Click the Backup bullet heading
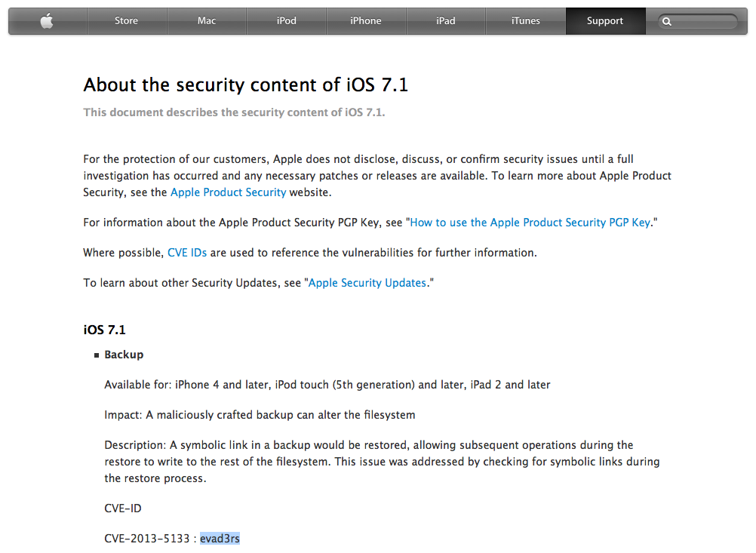Viewport: 756px width, 553px height. [124, 355]
